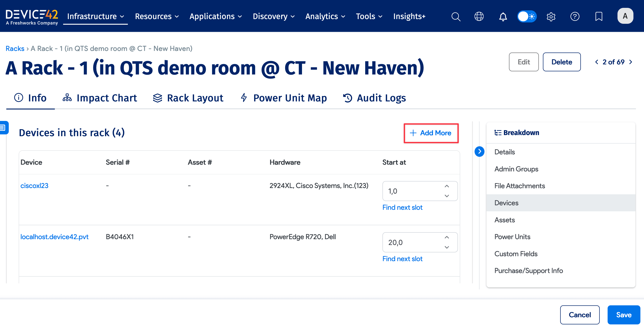Click the notifications bell
Viewport: 644px width, 328px height.
click(x=503, y=16)
